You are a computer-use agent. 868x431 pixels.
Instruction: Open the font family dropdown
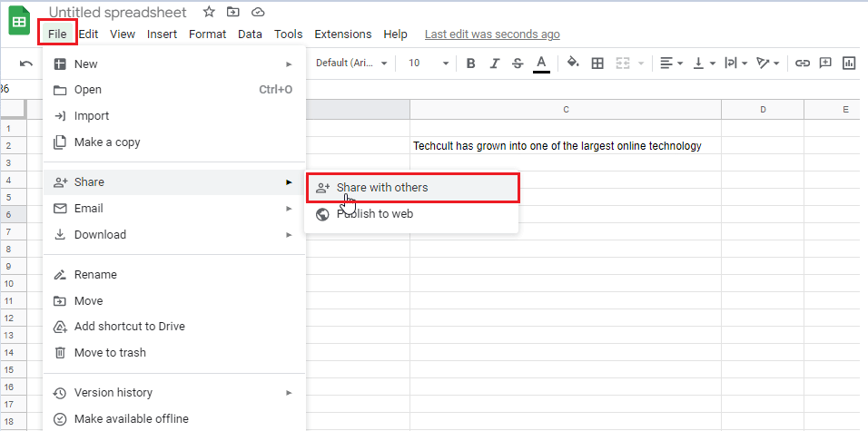point(351,64)
